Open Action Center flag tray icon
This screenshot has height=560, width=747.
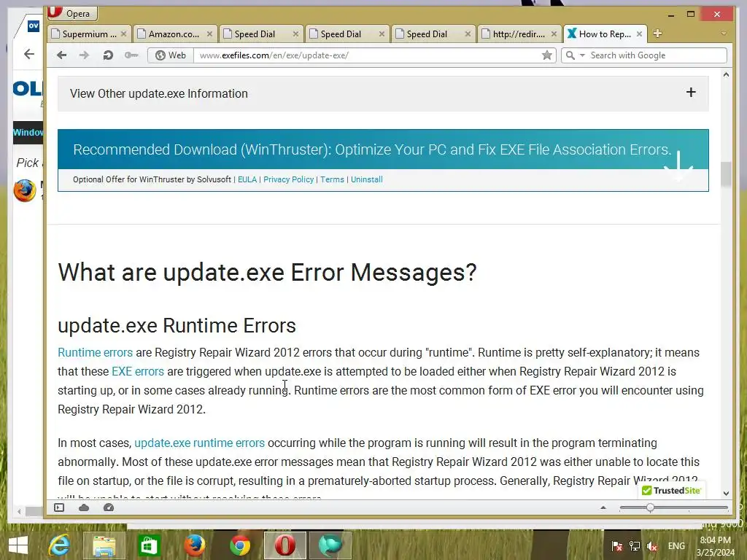point(617,545)
